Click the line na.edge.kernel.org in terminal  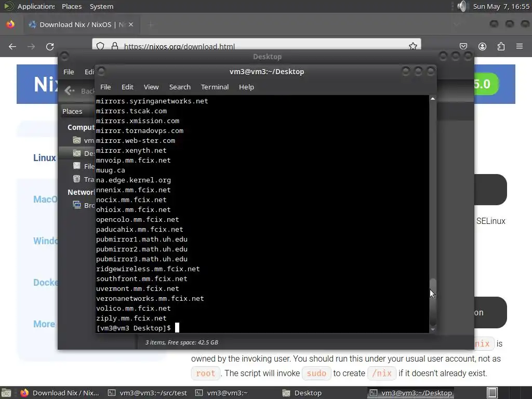point(134,180)
